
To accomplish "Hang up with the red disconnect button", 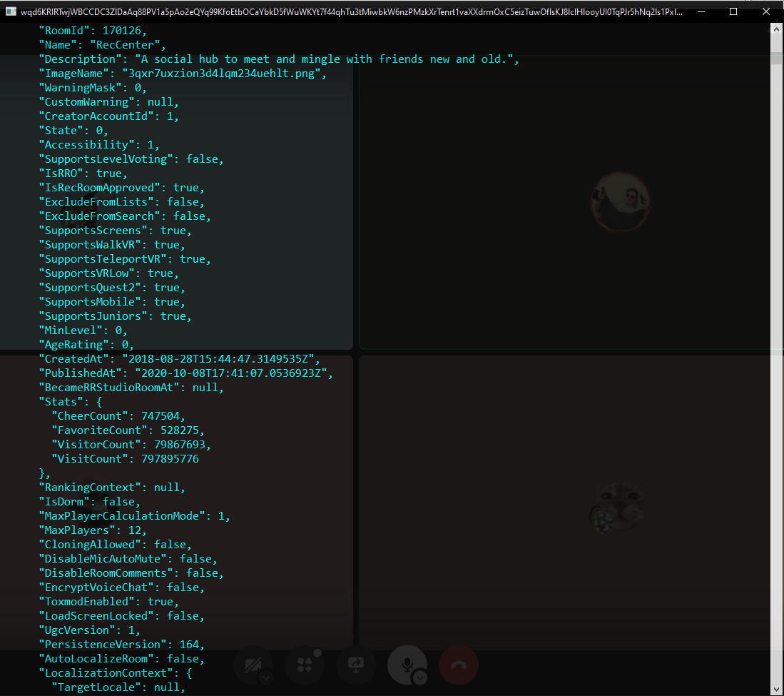I will pyautogui.click(x=458, y=665).
